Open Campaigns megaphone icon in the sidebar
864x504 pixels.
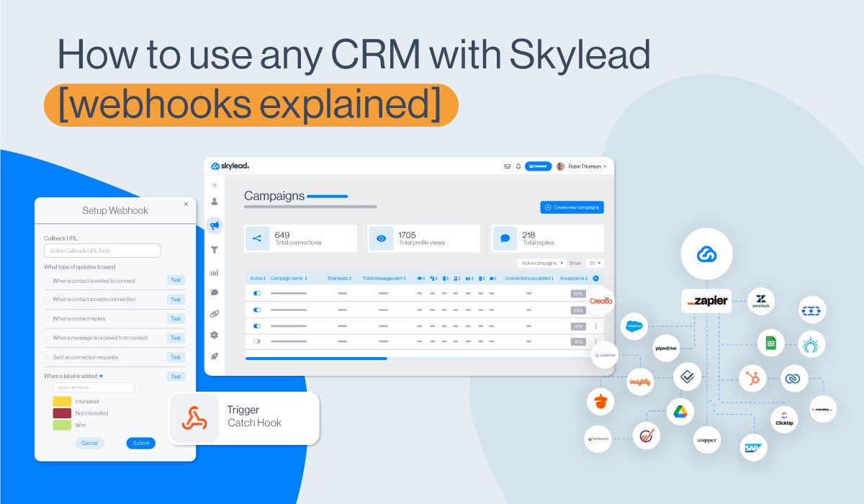tap(215, 225)
